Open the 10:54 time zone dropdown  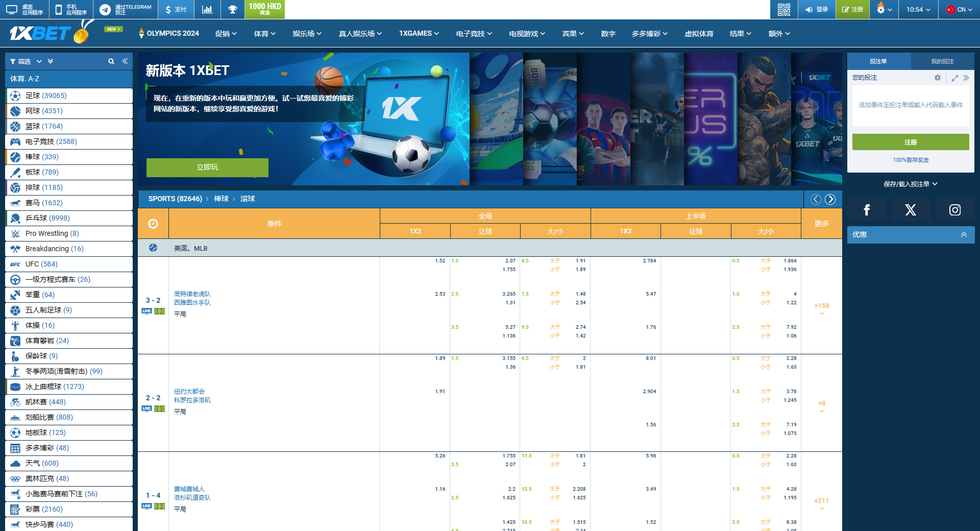click(x=918, y=9)
